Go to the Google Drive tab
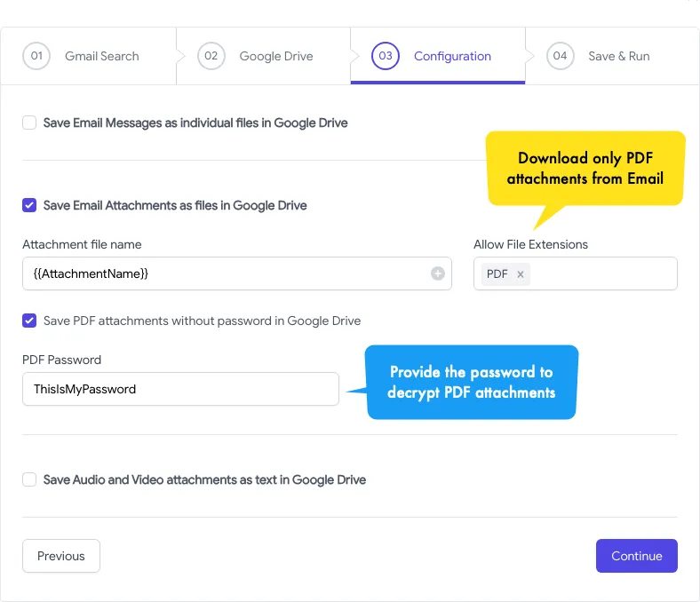This screenshot has height=602, width=700. point(275,56)
